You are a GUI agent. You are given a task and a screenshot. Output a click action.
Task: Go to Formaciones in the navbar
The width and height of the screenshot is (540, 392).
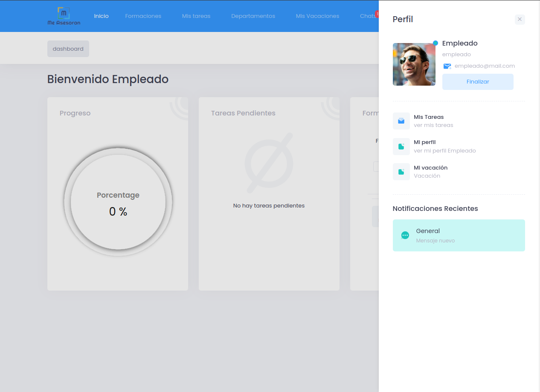pyautogui.click(x=143, y=16)
